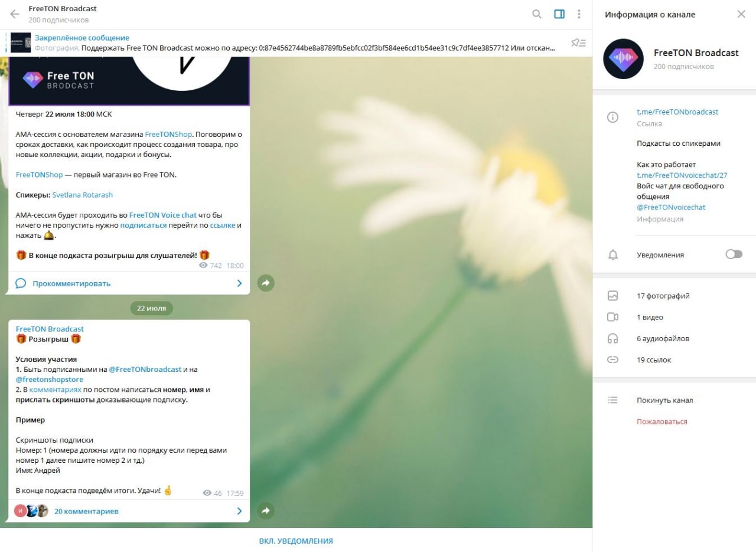Click Покинуть канал to leave channel
Screen dimensions: 756x552
point(664,400)
